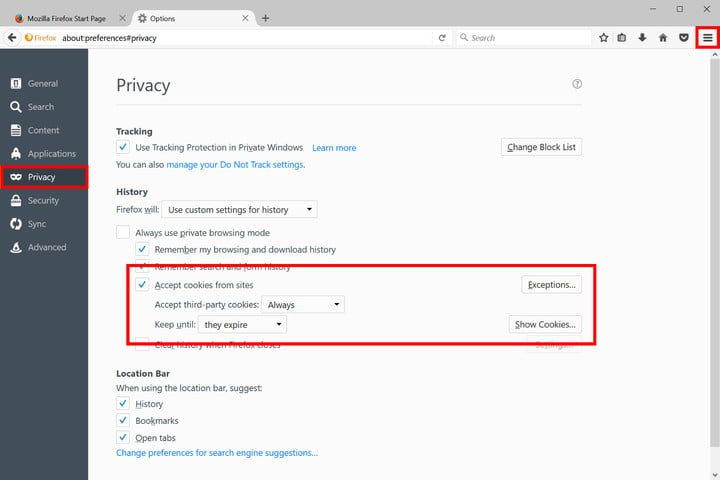Click the Pocket icon in toolbar
Image resolution: width=720 pixels, height=480 pixels.
click(683, 38)
